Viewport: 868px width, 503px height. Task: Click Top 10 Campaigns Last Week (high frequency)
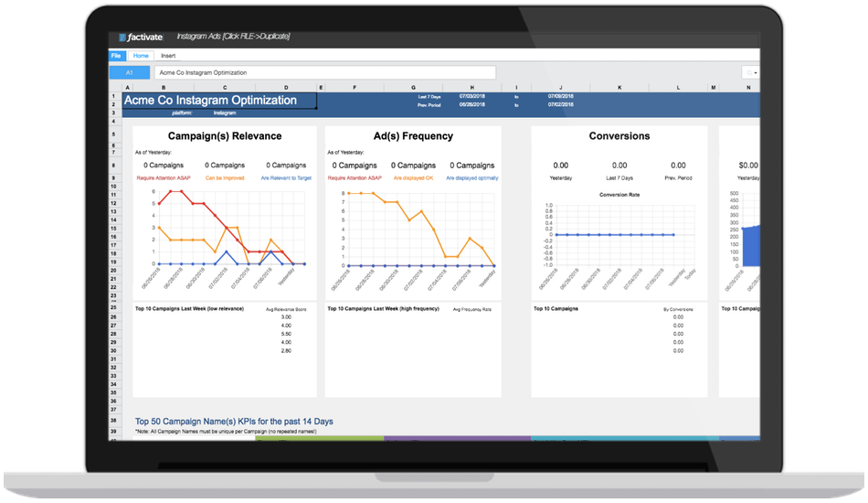point(383,308)
